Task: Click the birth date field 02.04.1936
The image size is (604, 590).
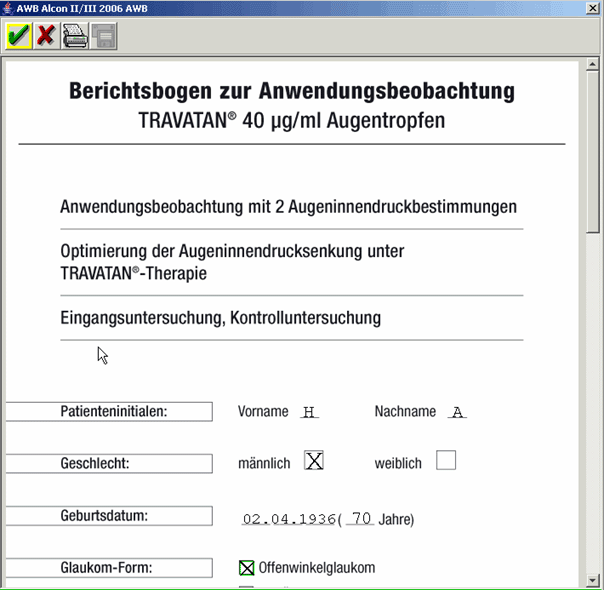Action: 289,519
